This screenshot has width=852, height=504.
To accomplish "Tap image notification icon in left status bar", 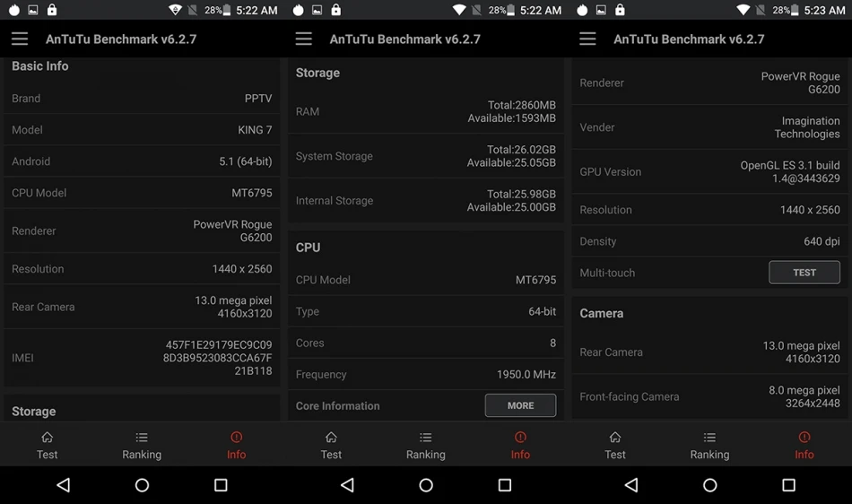I will click(33, 10).
